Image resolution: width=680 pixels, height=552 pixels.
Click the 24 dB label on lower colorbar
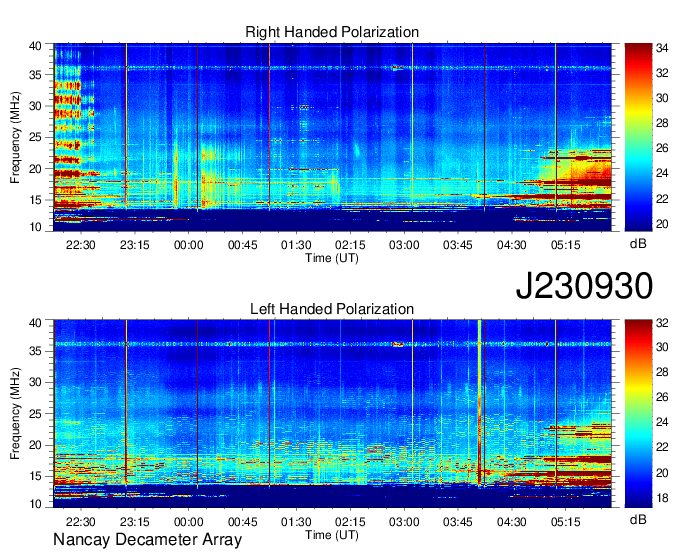662,422
